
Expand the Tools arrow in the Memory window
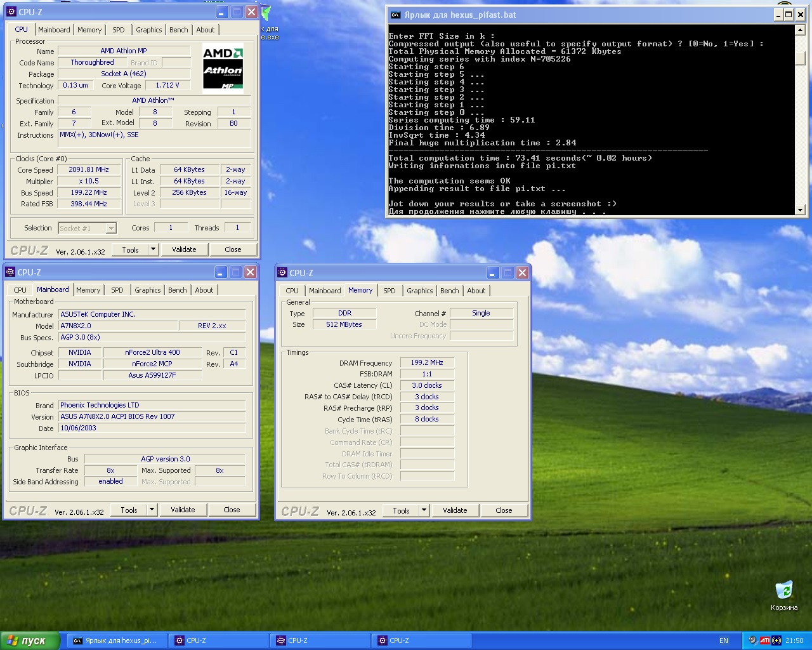click(x=424, y=510)
